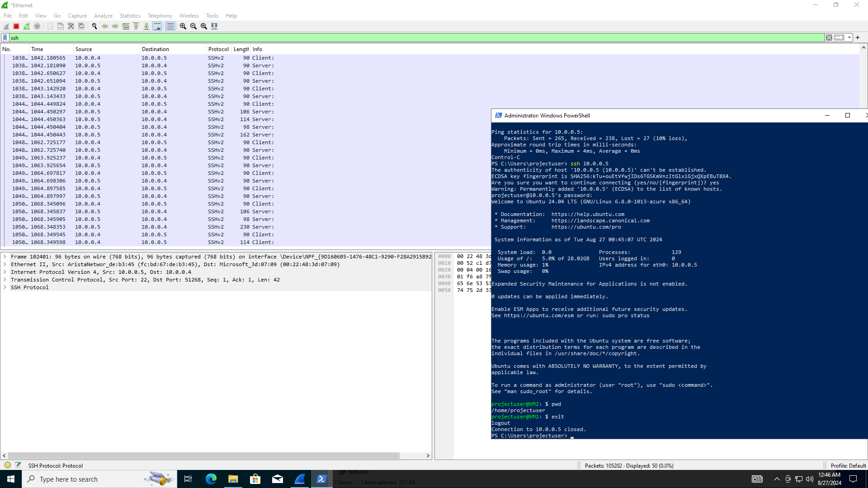Viewport: 868px width, 488px height.
Task: Click the expert information status dot
Action: tap(7, 465)
